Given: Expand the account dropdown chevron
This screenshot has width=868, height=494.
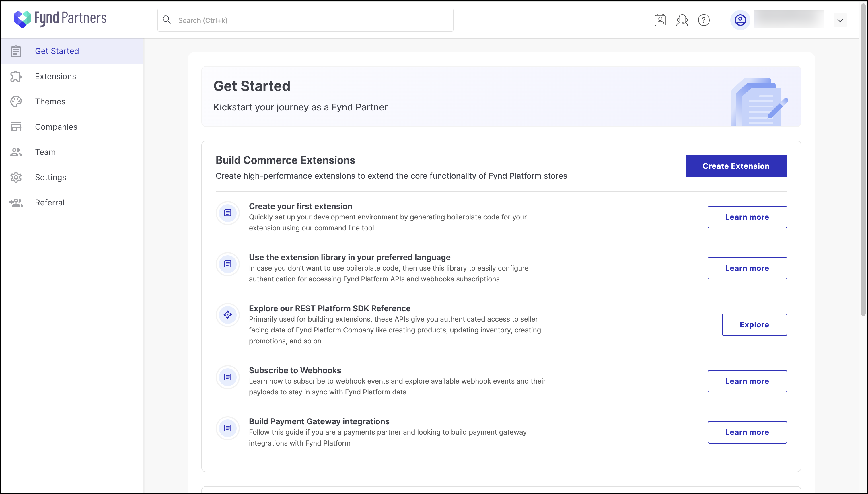Looking at the screenshot, I should tap(840, 20).
